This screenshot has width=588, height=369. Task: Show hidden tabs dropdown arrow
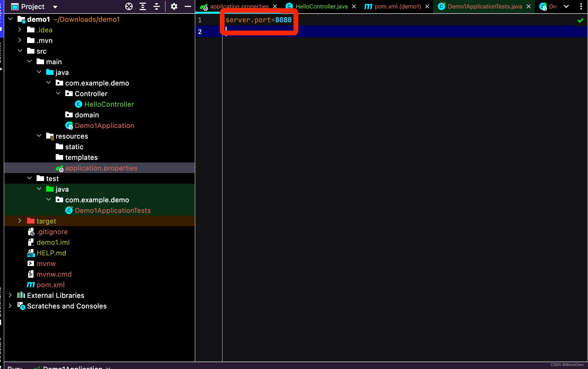(x=566, y=6)
